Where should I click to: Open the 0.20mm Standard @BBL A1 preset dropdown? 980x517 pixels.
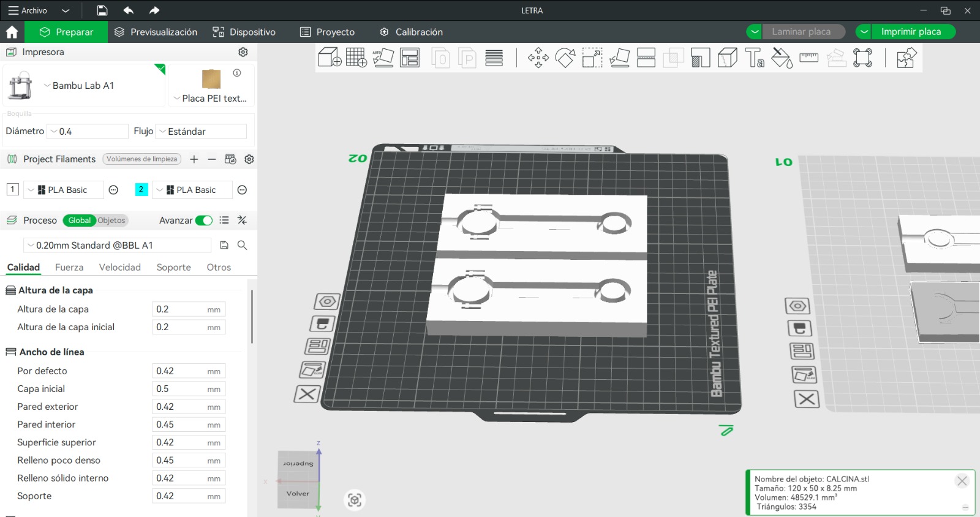(x=117, y=245)
